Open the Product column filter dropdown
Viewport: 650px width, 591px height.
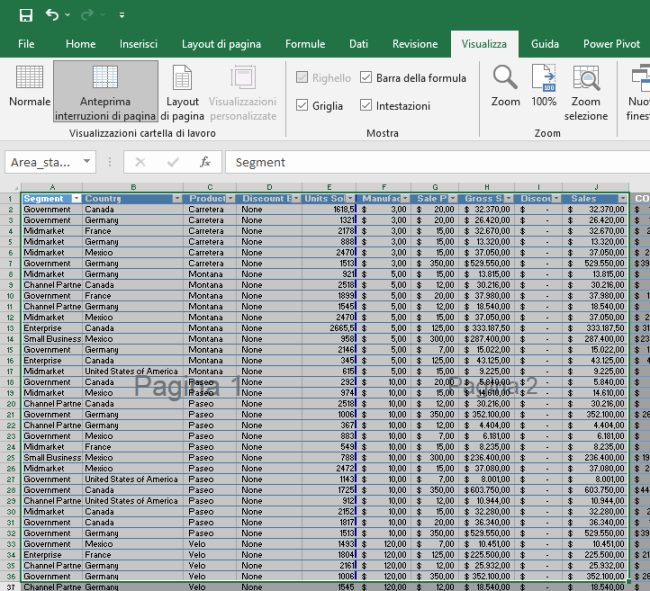click(x=230, y=199)
